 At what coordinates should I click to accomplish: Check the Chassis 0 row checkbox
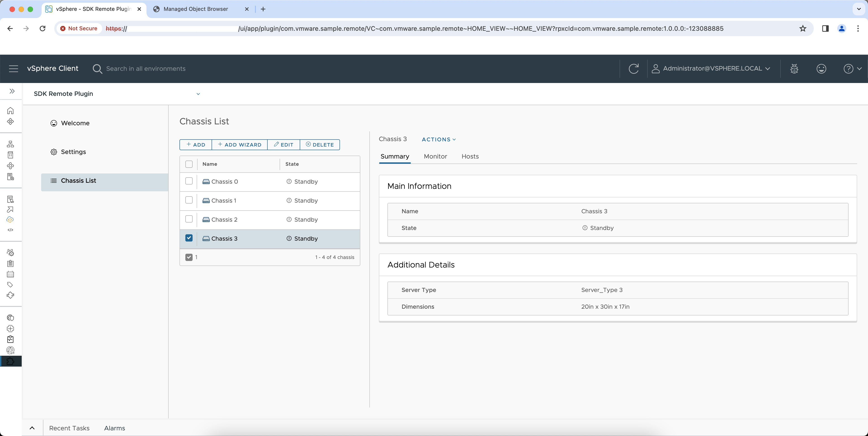click(x=189, y=181)
